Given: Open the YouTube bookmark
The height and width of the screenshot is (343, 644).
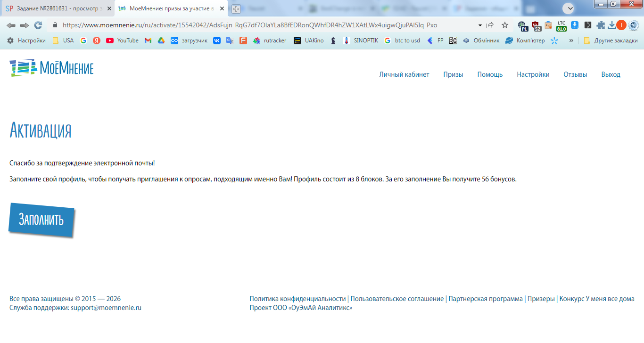Looking at the screenshot, I should [x=123, y=41].
